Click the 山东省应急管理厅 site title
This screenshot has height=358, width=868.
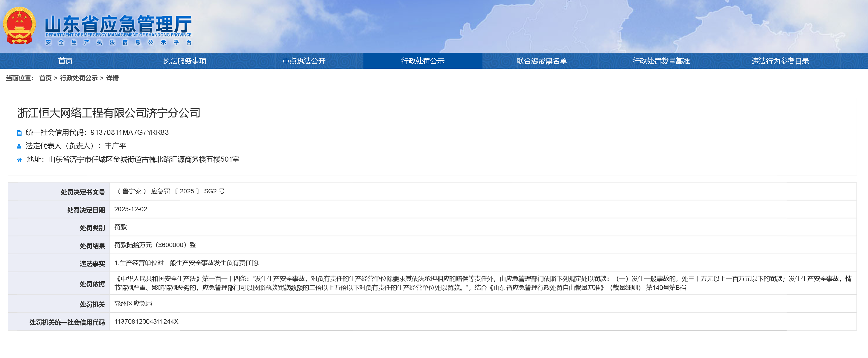point(118,24)
